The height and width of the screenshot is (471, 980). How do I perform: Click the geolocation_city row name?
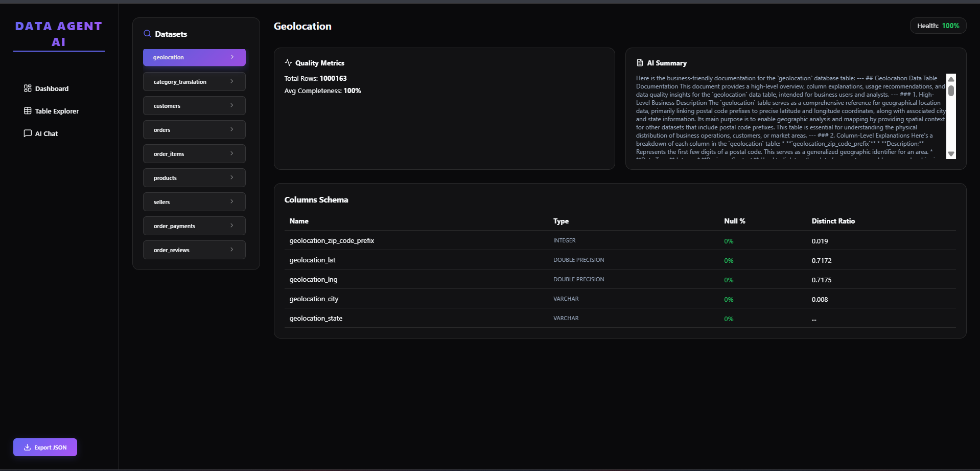[314, 299]
